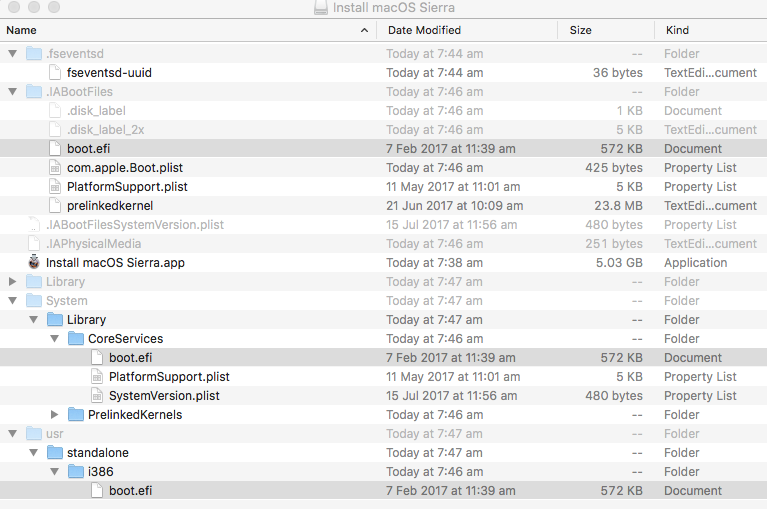This screenshot has width=767, height=509.
Task: Select the i386 folder name
Action: (101, 472)
